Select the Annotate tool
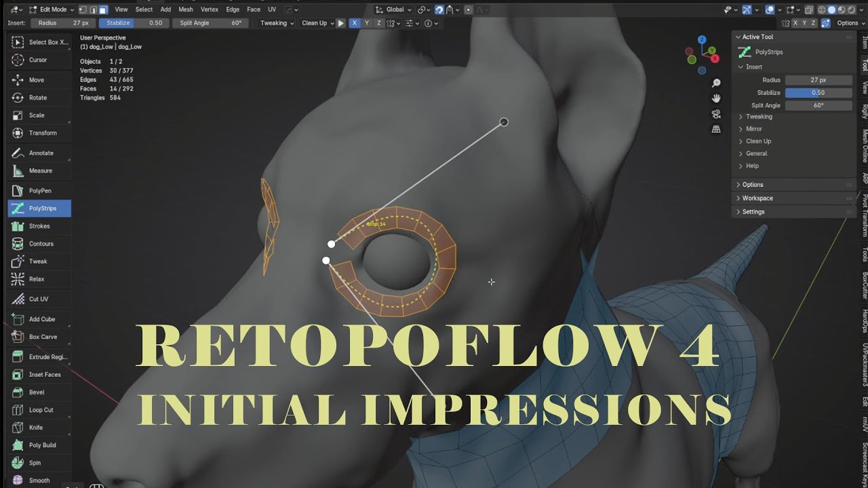The image size is (868, 488). coord(39,153)
